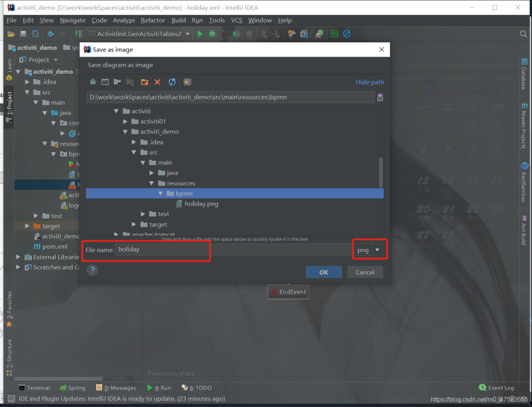Open the Navigate menu
This screenshot has height=407, width=532.
click(x=72, y=20)
